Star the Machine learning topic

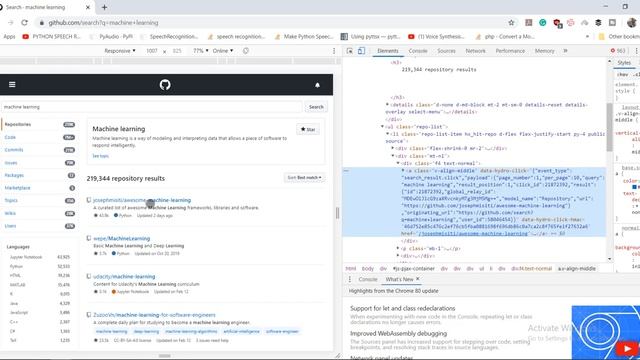point(308,129)
